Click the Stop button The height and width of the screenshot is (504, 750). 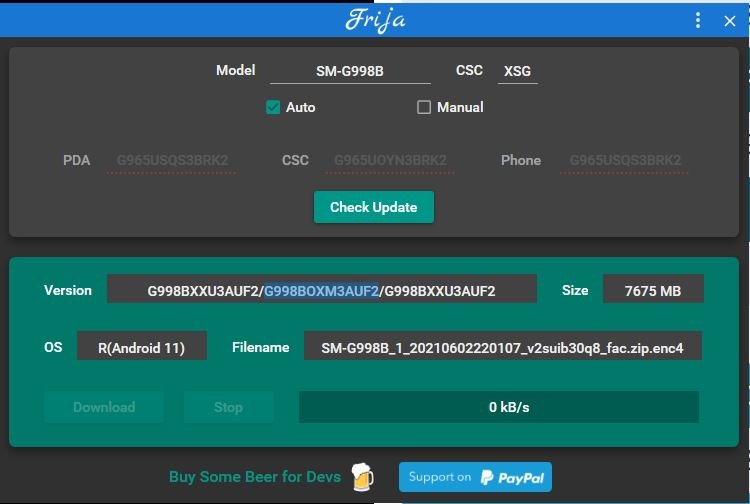coord(228,407)
